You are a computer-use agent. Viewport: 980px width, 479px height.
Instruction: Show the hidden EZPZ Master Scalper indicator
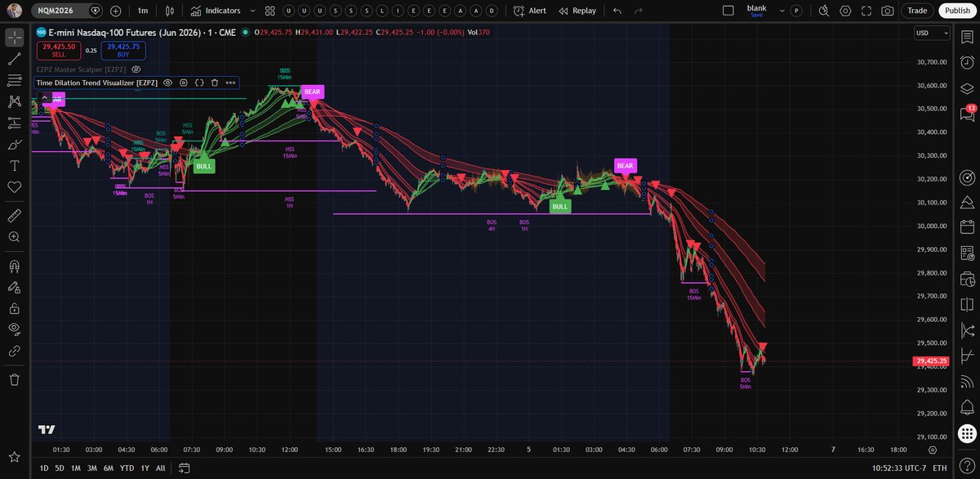coord(136,69)
